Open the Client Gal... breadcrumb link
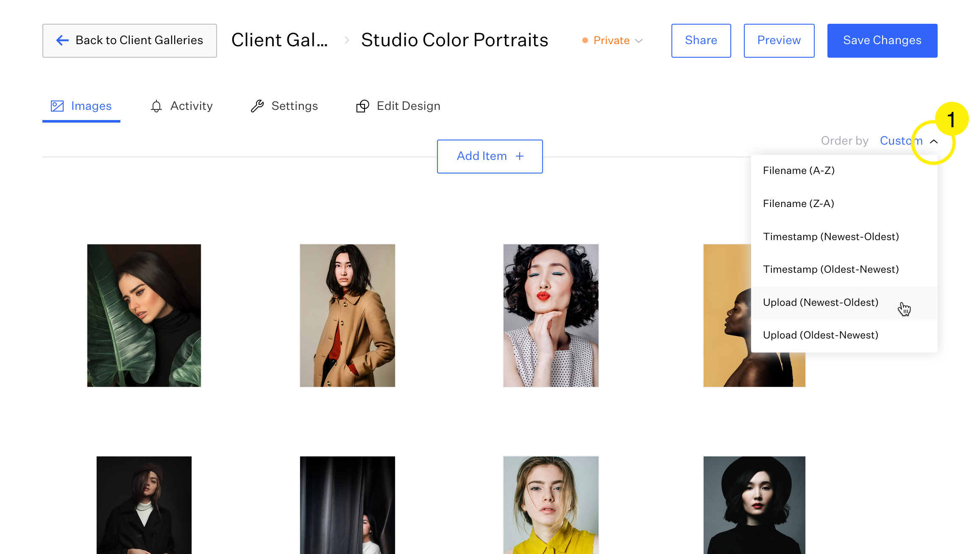 pos(279,40)
